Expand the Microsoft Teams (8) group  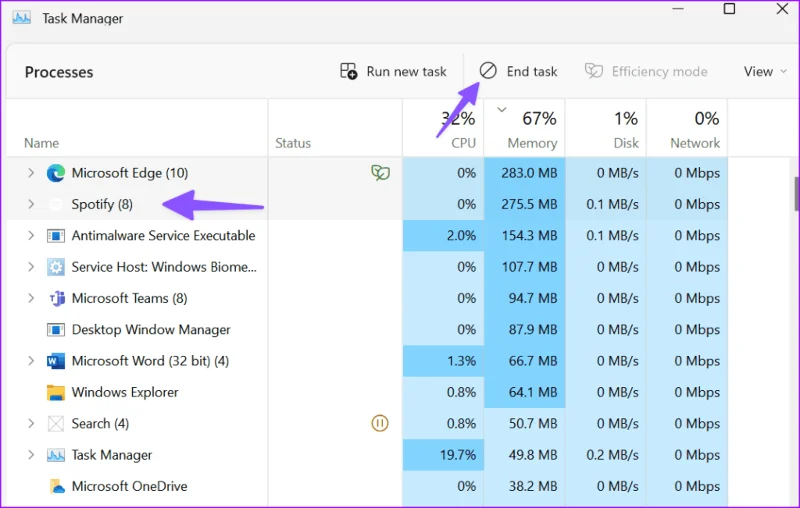(31, 298)
